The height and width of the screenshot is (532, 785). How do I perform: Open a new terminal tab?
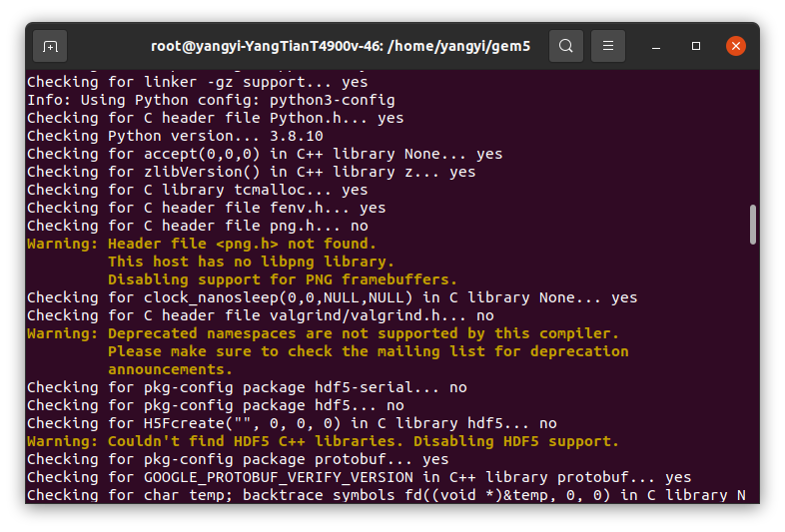pos(50,46)
